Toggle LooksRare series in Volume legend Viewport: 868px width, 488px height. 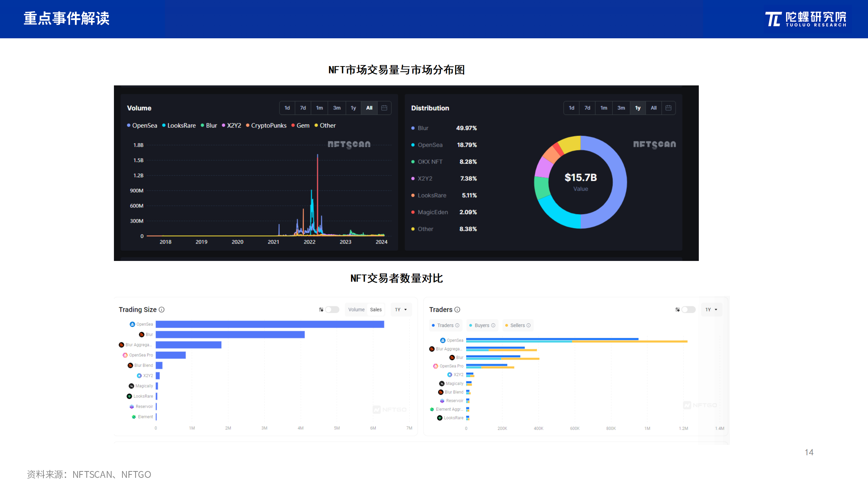pos(179,125)
